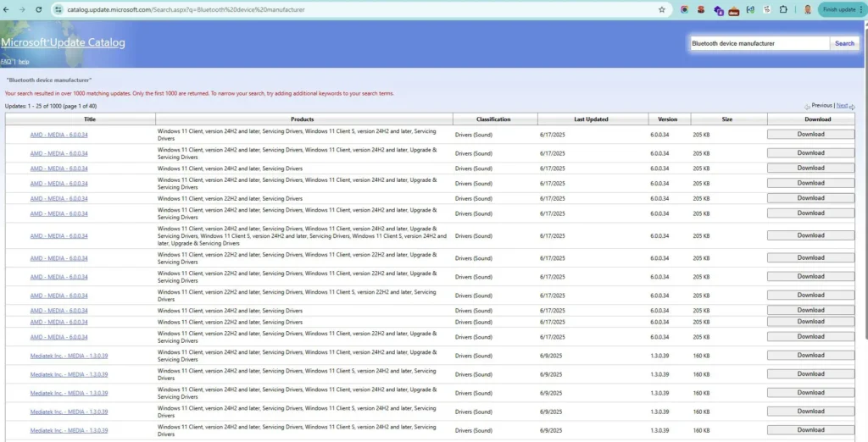The width and height of the screenshot is (868, 442).
Task: Open the first Mediatek Inc. - MEDIA link
Action: (x=69, y=356)
